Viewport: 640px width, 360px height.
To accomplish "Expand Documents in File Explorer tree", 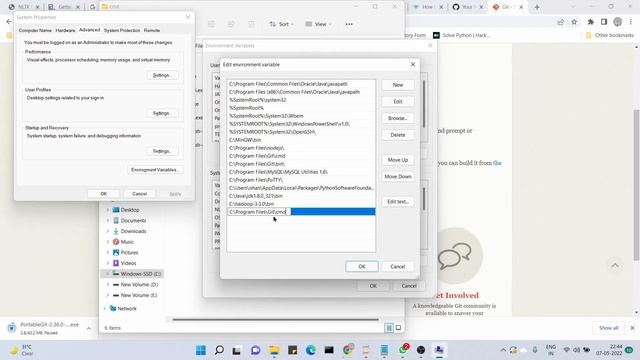I will coord(108,220).
